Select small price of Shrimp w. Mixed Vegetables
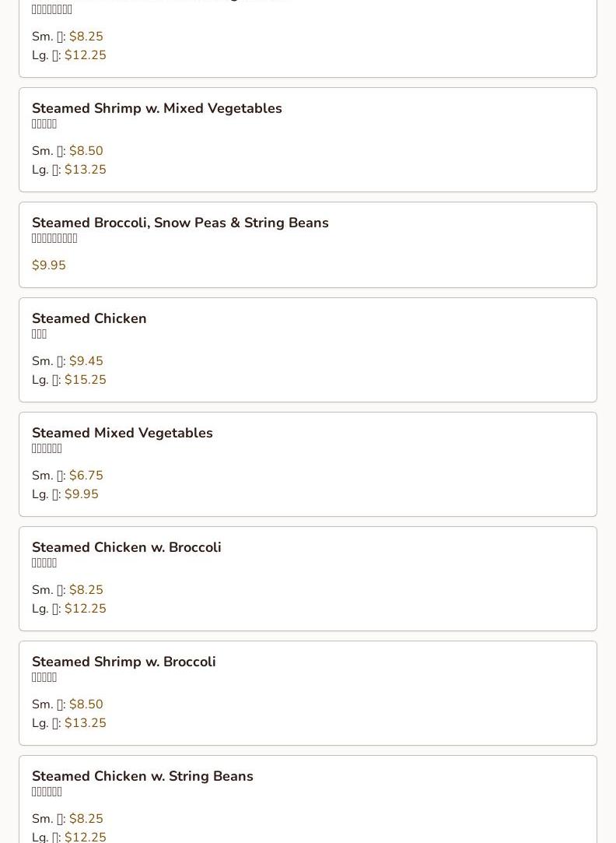616x843 pixels. 86,151
